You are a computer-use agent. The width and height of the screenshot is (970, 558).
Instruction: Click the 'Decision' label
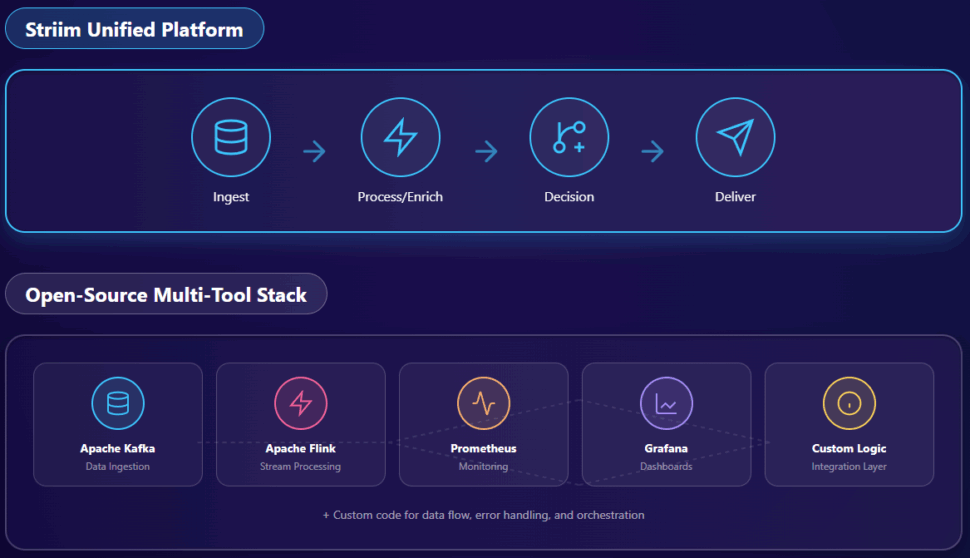tap(569, 197)
